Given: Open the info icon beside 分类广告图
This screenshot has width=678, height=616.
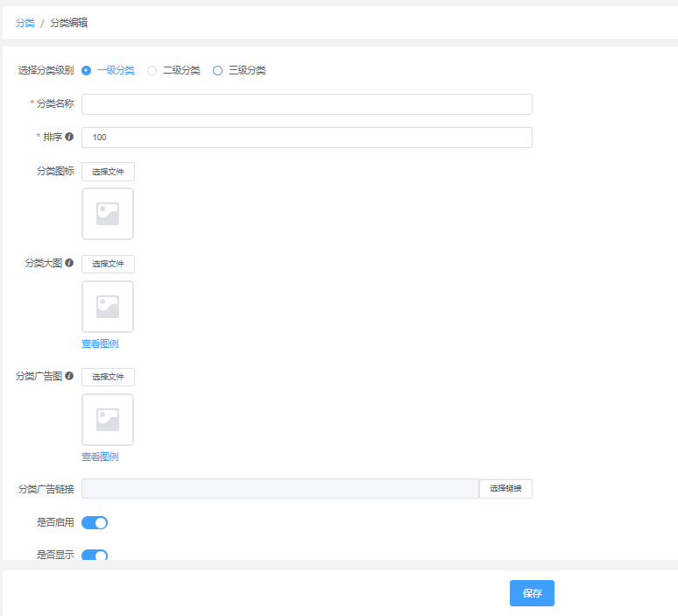Looking at the screenshot, I should tap(69, 376).
